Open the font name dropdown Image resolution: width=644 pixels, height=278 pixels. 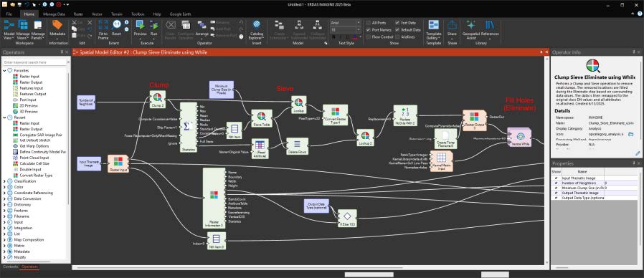346,23
